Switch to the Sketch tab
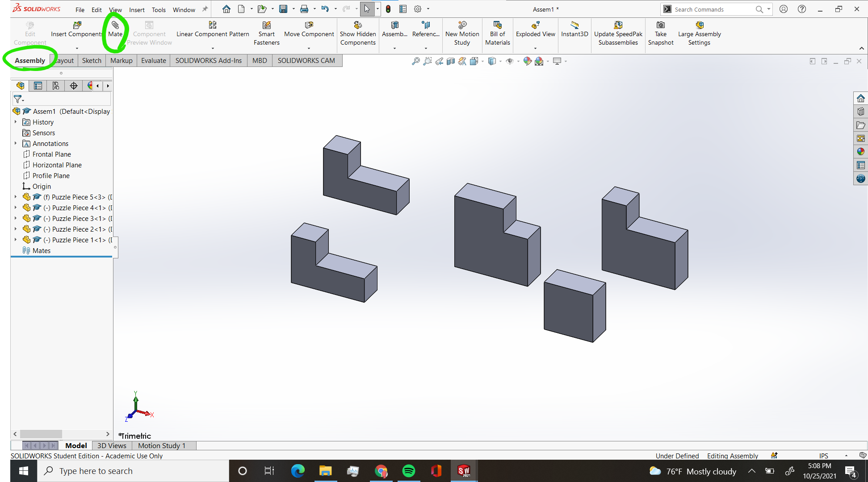The width and height of the screenshot is (868, 482). coord(91,60)
